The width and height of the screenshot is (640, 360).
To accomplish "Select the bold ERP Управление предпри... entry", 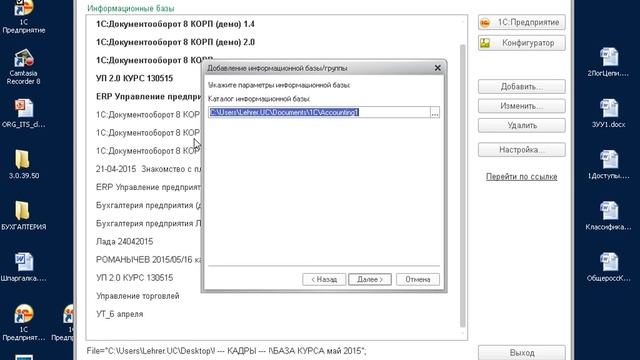I will click(x=149, y=96).
